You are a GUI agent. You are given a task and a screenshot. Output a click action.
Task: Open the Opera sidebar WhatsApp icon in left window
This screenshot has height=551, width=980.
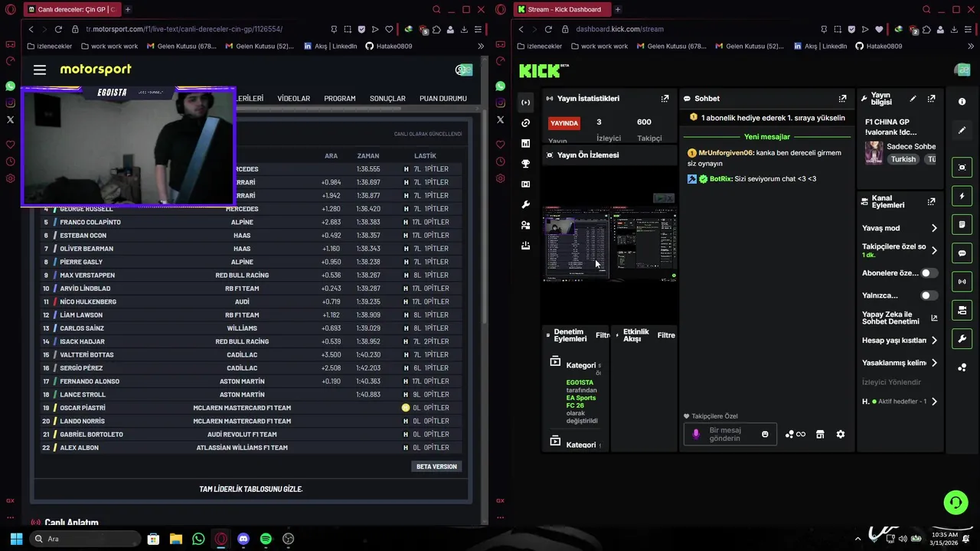(x=10, y=86)
